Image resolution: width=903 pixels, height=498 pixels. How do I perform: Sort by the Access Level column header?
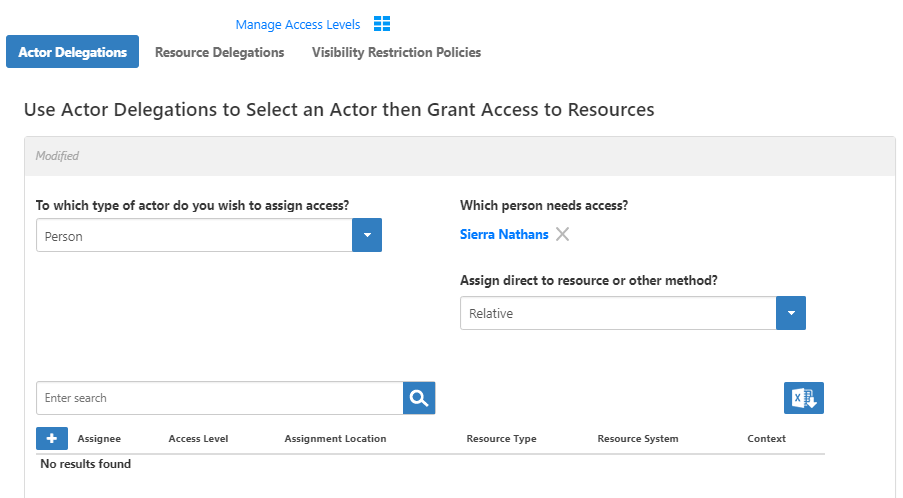click(x=198, y=438)
